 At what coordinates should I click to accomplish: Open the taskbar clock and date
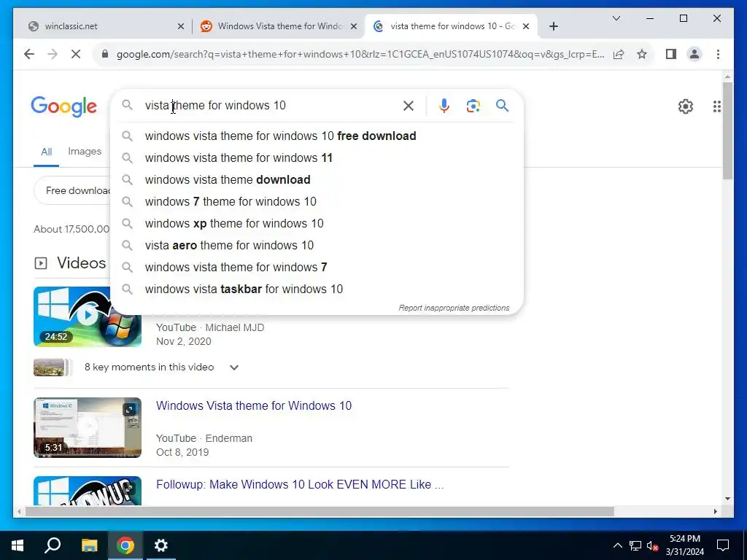coord(684,545)
